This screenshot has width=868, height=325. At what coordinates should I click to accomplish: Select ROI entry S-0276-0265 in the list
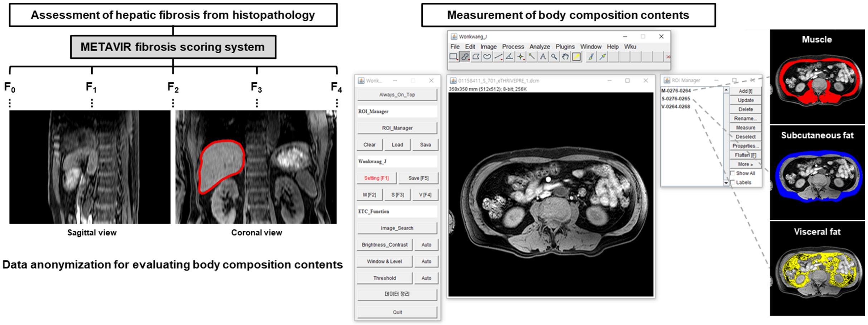(x=676, y=99)
